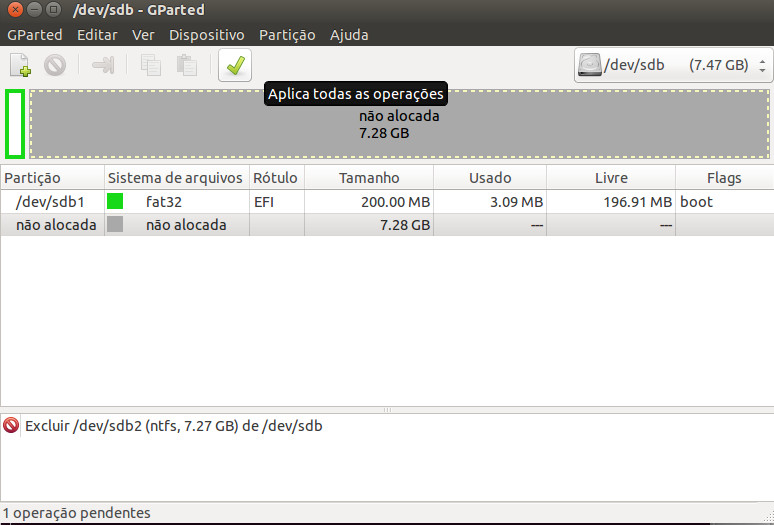
Task: Click the Flags column header
Action: point(724,178)
